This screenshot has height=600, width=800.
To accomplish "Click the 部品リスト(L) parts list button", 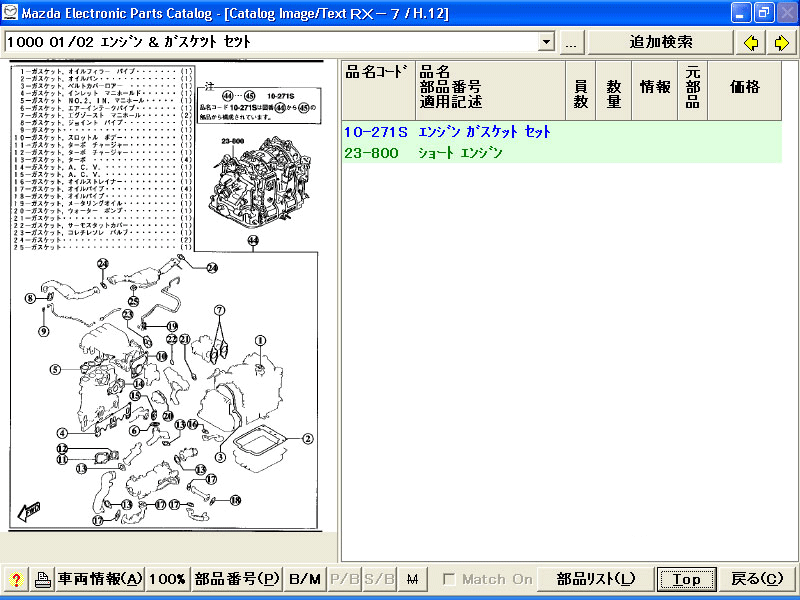I will coord(595,579).
